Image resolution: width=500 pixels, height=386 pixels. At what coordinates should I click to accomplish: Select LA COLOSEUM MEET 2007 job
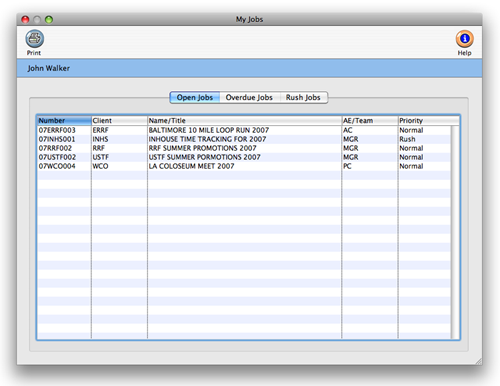pos(244,166)
